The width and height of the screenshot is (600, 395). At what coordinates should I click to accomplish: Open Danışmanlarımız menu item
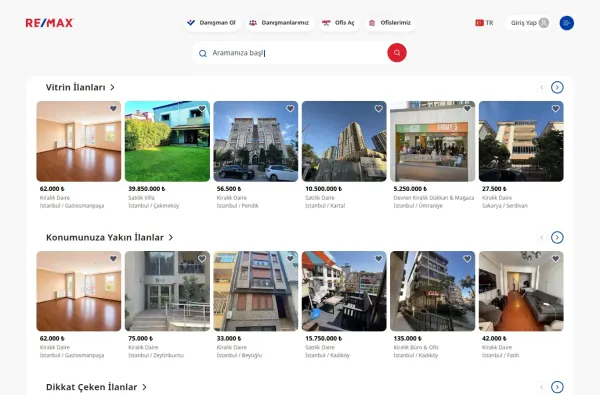tap(279, 23)
